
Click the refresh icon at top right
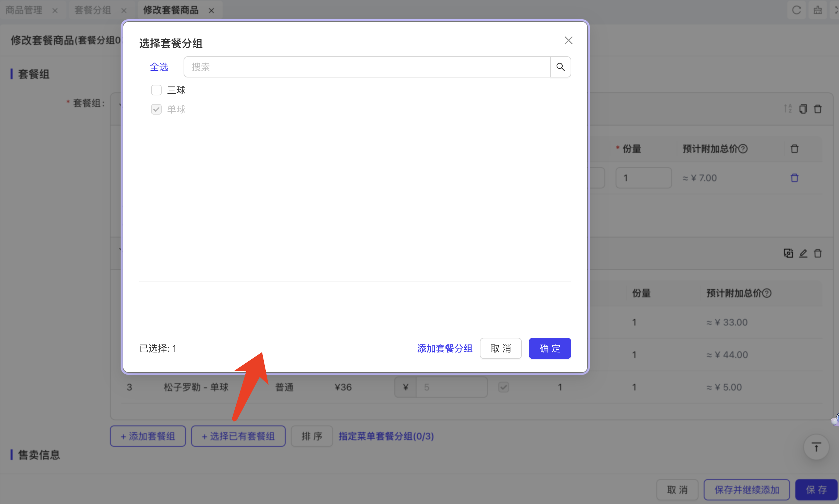[x=796, y=10]
